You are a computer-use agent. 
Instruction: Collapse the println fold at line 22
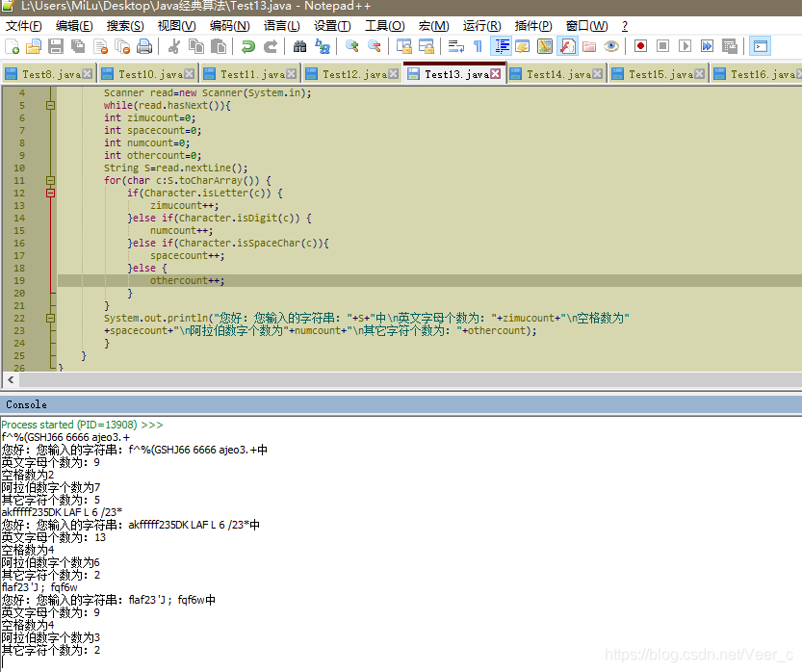click(x=51, y=318)
